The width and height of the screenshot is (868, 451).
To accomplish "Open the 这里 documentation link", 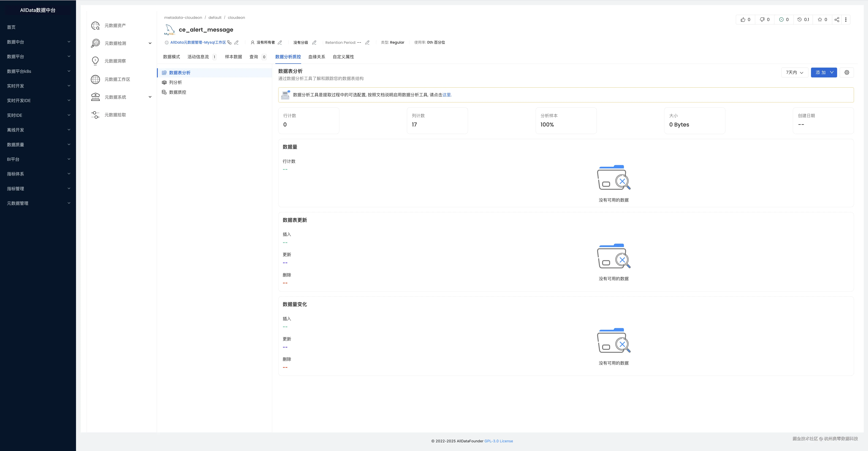I will pos(446,95).
